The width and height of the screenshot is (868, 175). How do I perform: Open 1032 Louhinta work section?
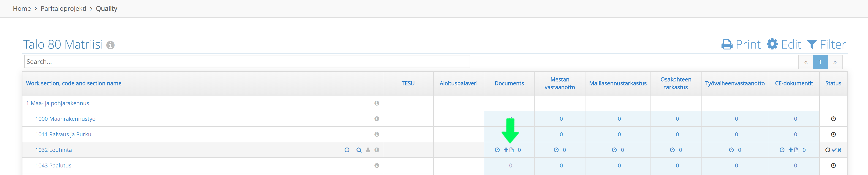[x=54, y=150]
